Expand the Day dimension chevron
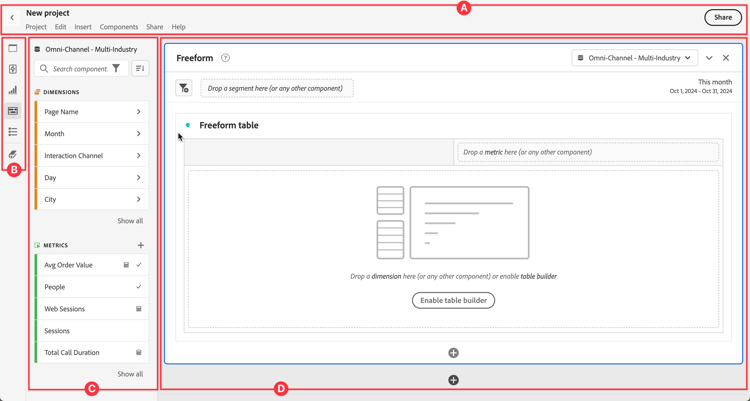The width and height of the screenshot is (750, 401). tap(139, 178)
